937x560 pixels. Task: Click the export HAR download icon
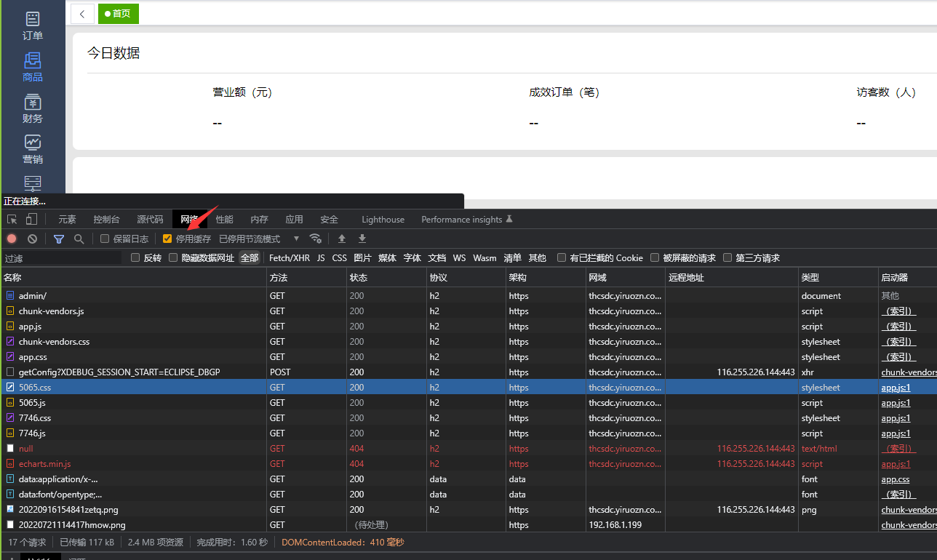[362, 239]
